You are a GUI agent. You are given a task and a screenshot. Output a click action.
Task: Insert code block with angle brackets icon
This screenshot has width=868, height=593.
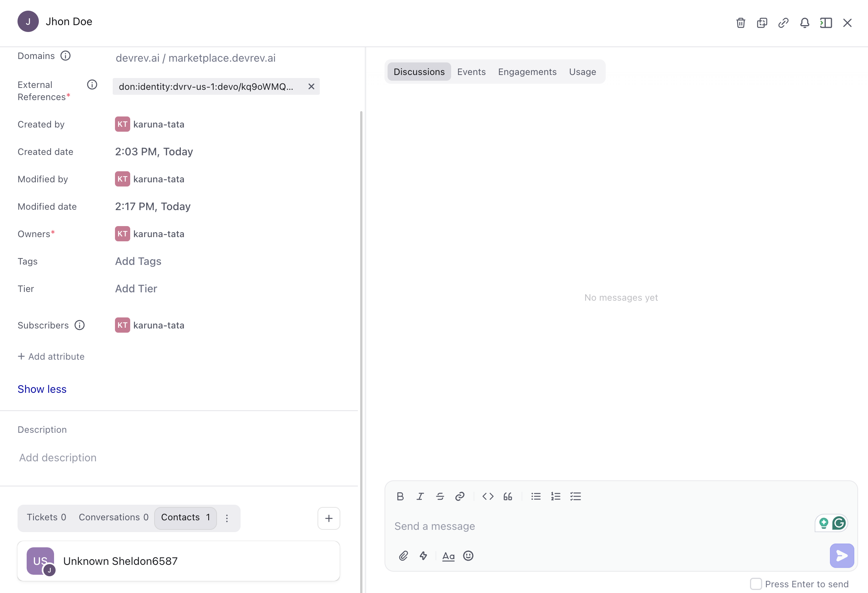click(x=488, y=496)
